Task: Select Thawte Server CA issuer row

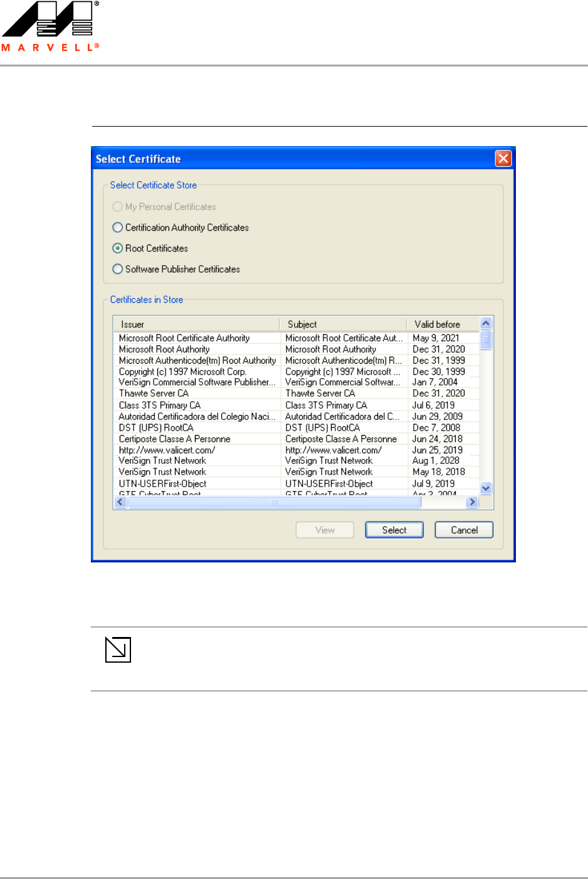Action: coord(154,393)
